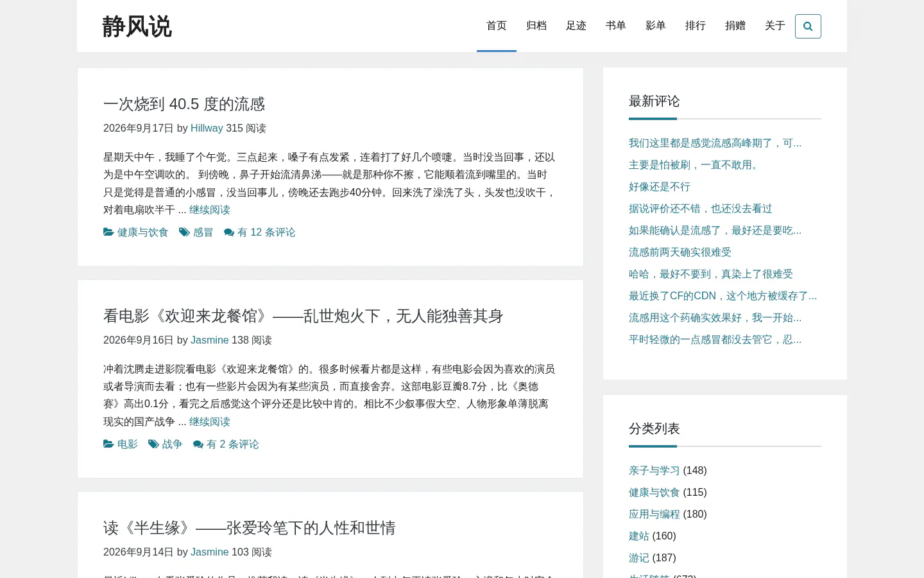Open the search icon button in header
924x578 pixels.
(x=808, y=26)
